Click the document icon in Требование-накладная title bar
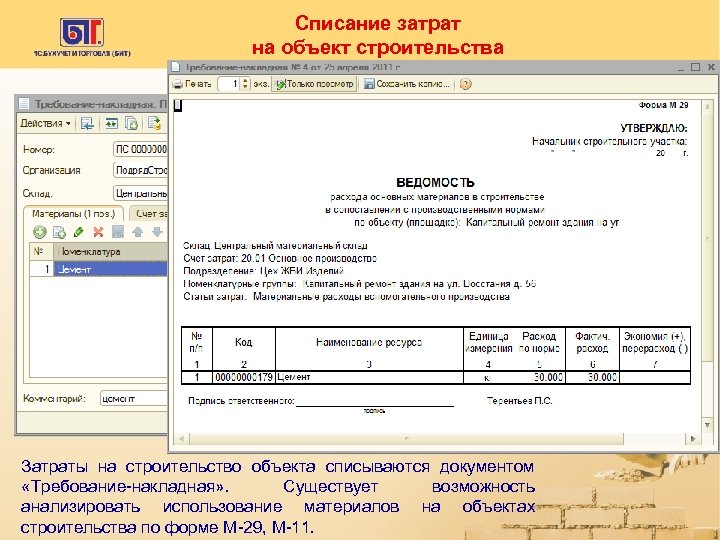Image resolution: width=720 pixels, height=540 pixels. (25, 105)
